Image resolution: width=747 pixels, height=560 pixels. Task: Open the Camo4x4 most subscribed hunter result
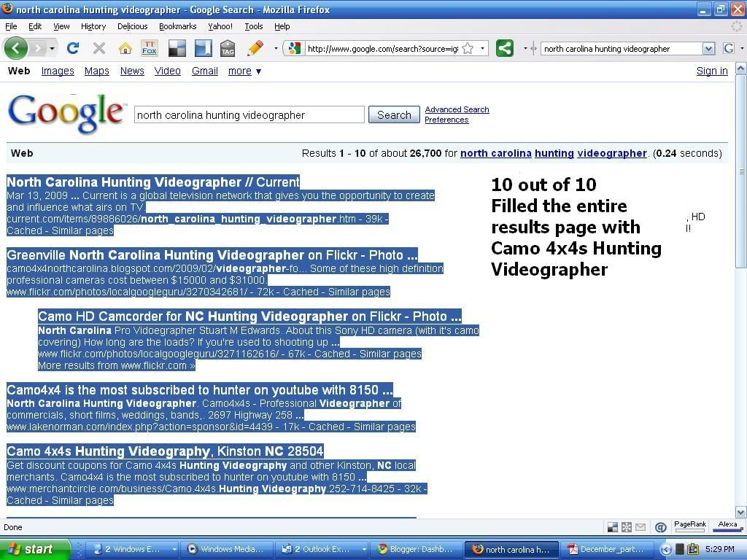[x=200, y=389]
